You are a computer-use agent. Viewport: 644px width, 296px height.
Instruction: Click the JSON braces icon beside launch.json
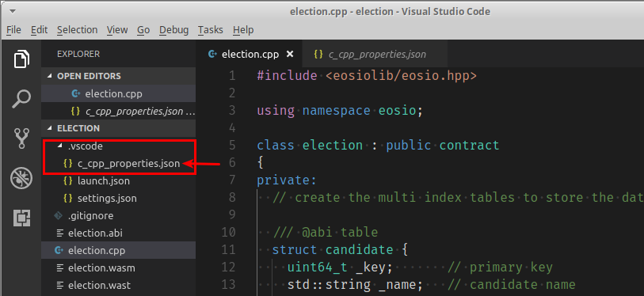coord(68,180)
